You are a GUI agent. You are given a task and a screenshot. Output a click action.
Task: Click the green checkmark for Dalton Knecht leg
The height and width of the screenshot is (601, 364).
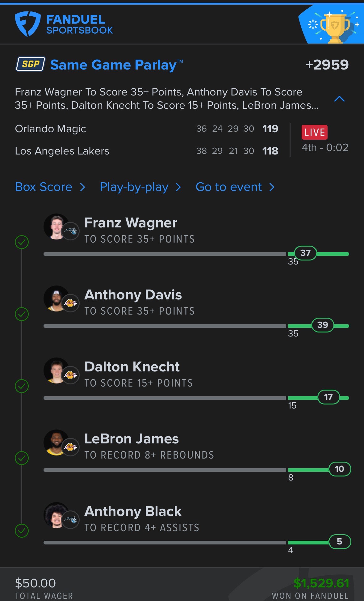[22, 386]
